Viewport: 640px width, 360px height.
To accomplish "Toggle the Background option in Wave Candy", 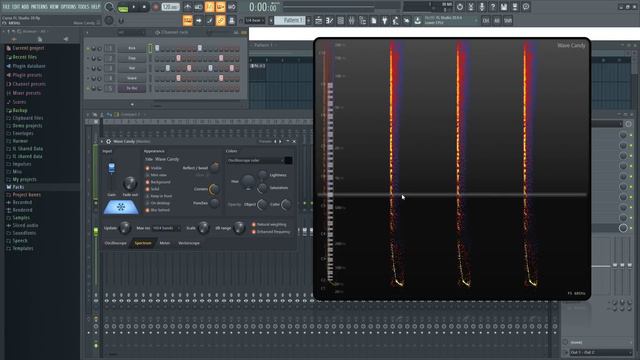I will [158, 182].
